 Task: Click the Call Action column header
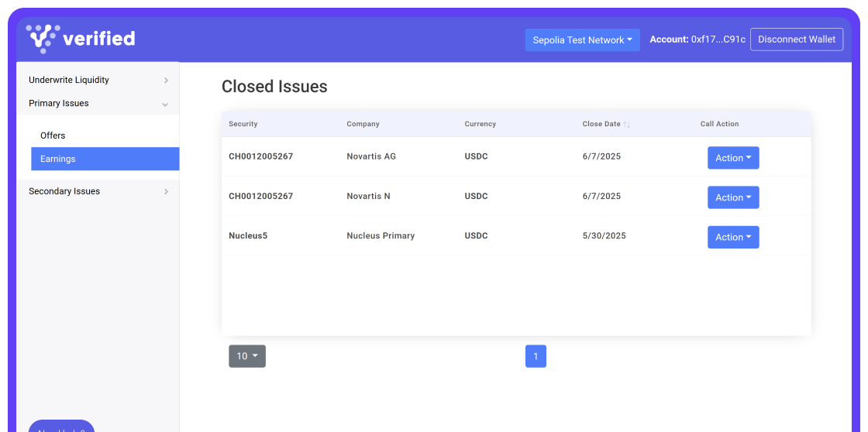coord(719,124)
